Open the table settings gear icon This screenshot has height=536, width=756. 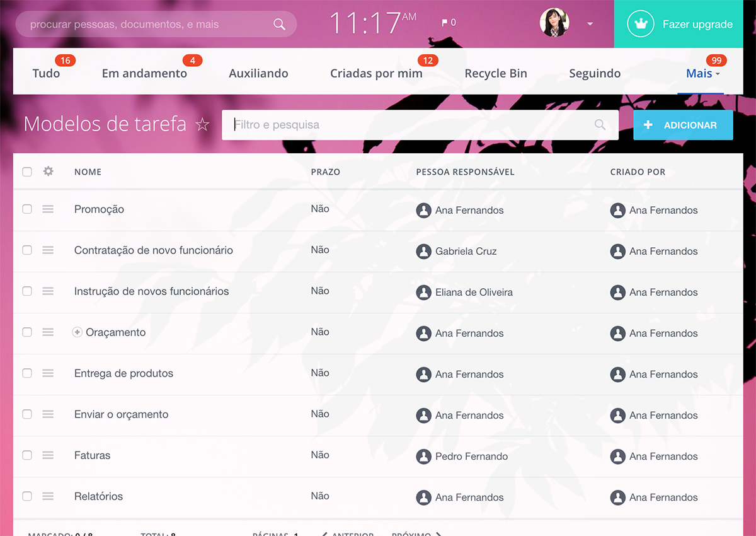coord(48,172)
